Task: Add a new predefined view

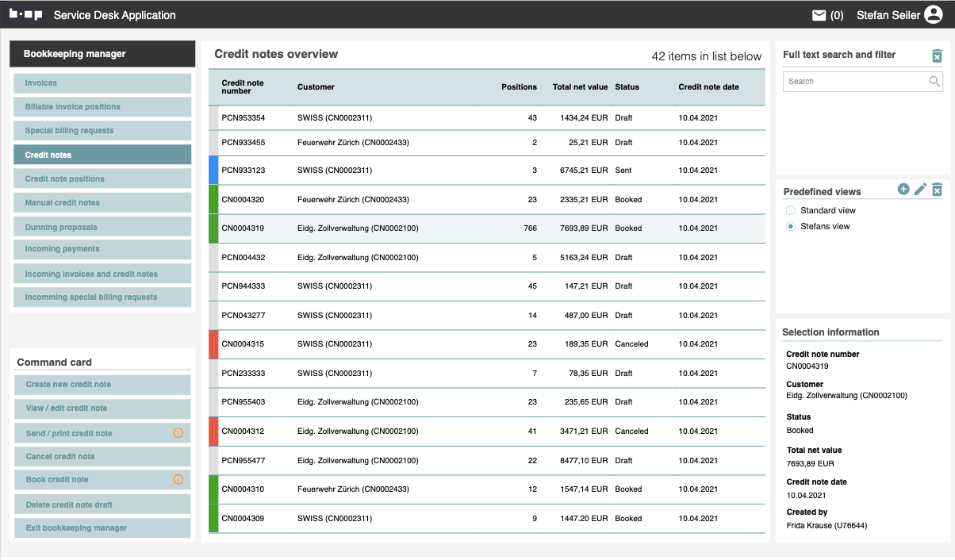Action: click(x=903, y=189)
